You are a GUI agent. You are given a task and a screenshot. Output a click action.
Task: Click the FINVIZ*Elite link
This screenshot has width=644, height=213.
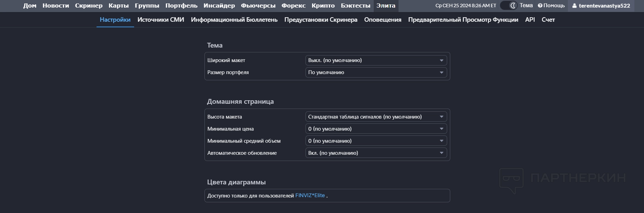pyautogui.click(x=310, y=195)
